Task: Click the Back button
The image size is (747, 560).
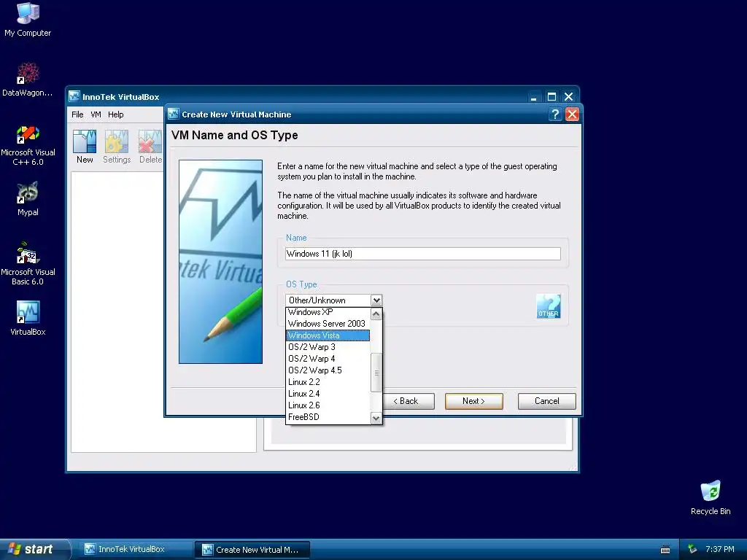Action: coord(408,401)
